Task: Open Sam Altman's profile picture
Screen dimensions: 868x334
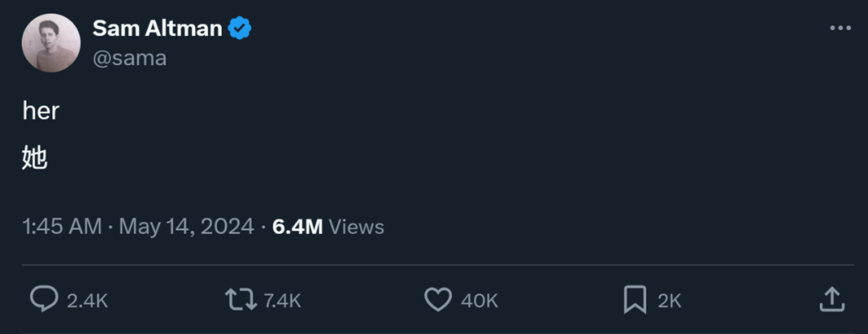Action: 51,43
